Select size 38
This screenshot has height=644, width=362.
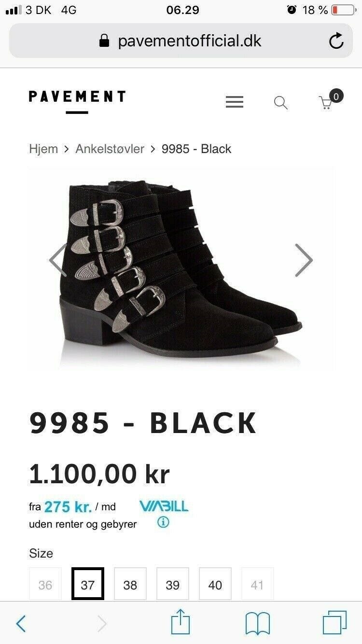point(130,585)
